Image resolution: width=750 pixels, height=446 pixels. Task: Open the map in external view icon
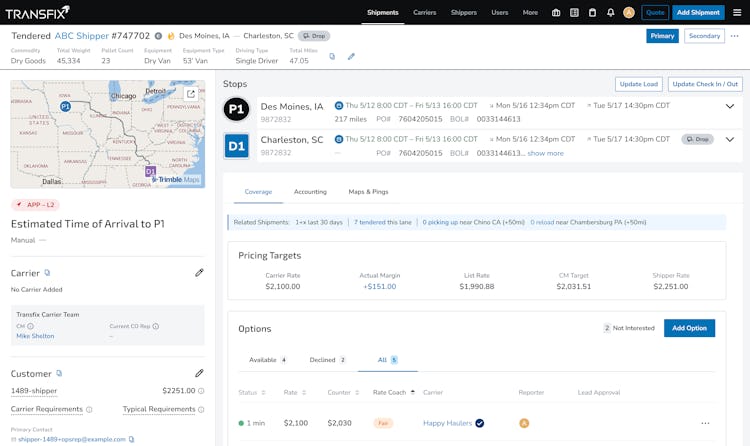coord(191,94)
